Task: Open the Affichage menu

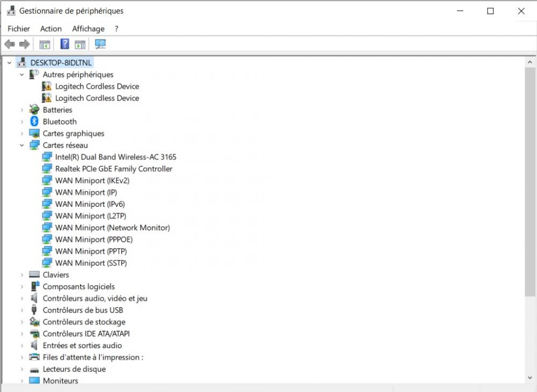Action: coord(88,29)
